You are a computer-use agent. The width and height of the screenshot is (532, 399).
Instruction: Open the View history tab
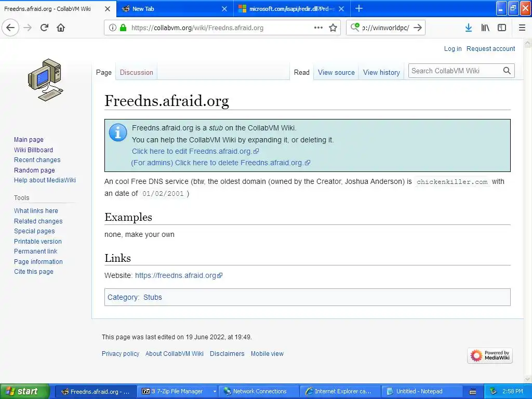pos(381,72)
